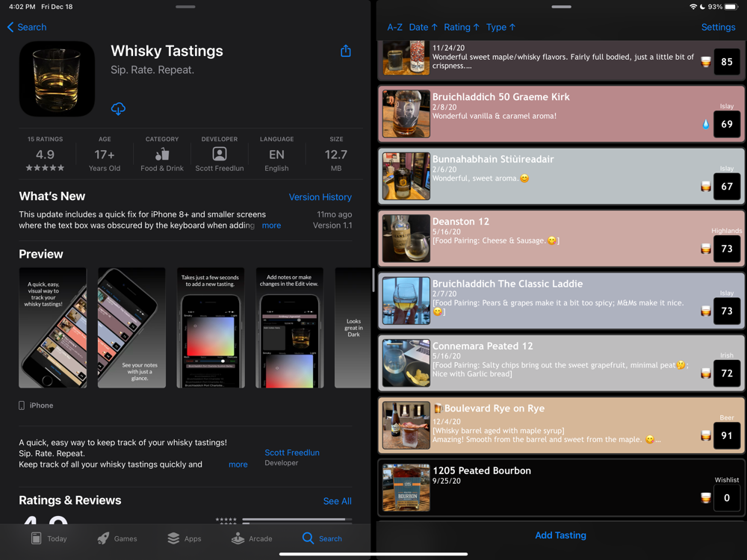Tap whisky glass icon on Classic Laddie row
The height and width of the screenshot is (560, 747).
coord(706,311)
